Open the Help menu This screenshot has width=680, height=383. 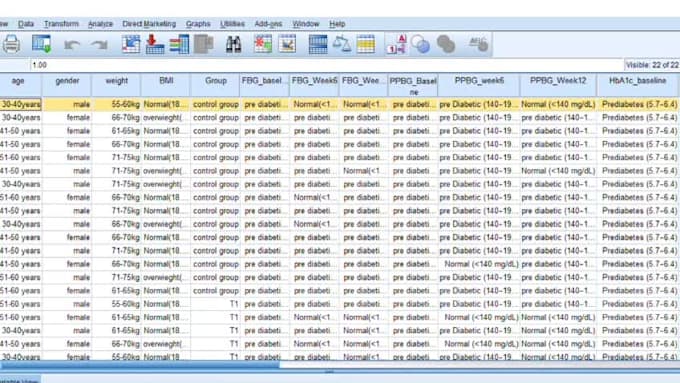(337, 24)
